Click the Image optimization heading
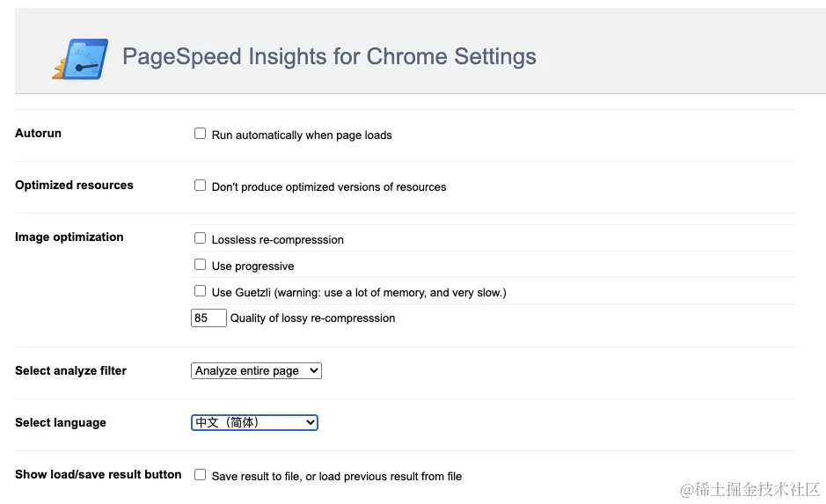The width and height of the screenshot is (826, 504). click(69, 237)
